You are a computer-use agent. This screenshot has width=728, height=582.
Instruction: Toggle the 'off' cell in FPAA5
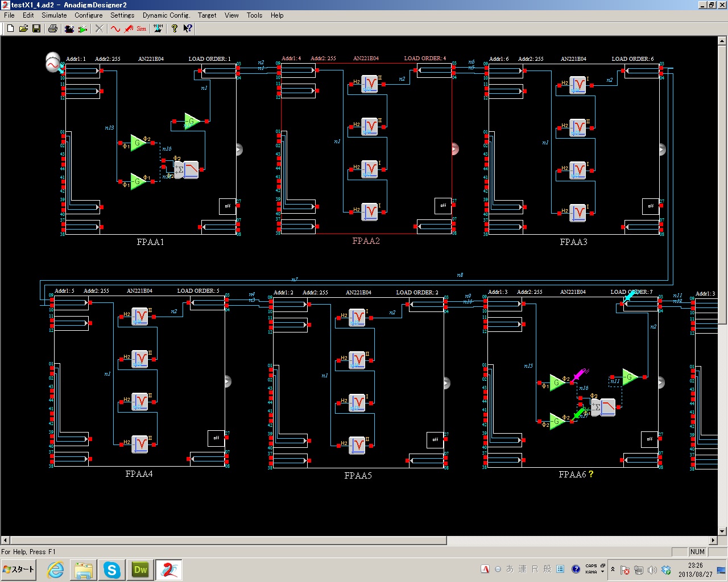(x=435, y=440)
